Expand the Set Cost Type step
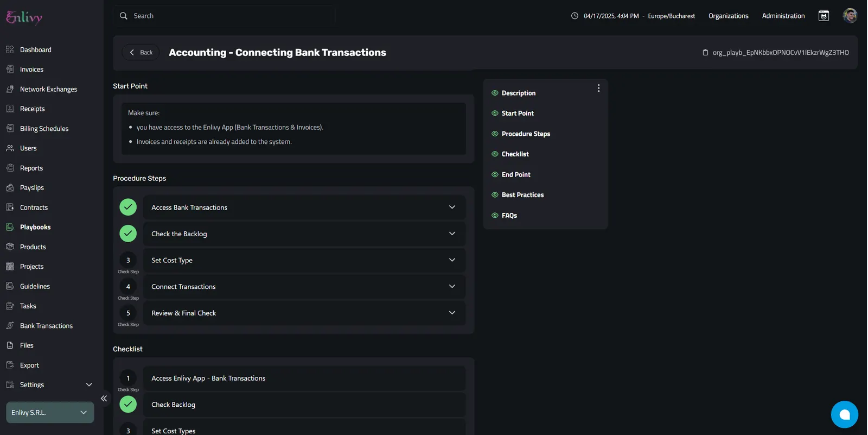The height and width of the screenshot is (435, 868). pos(452,260)
